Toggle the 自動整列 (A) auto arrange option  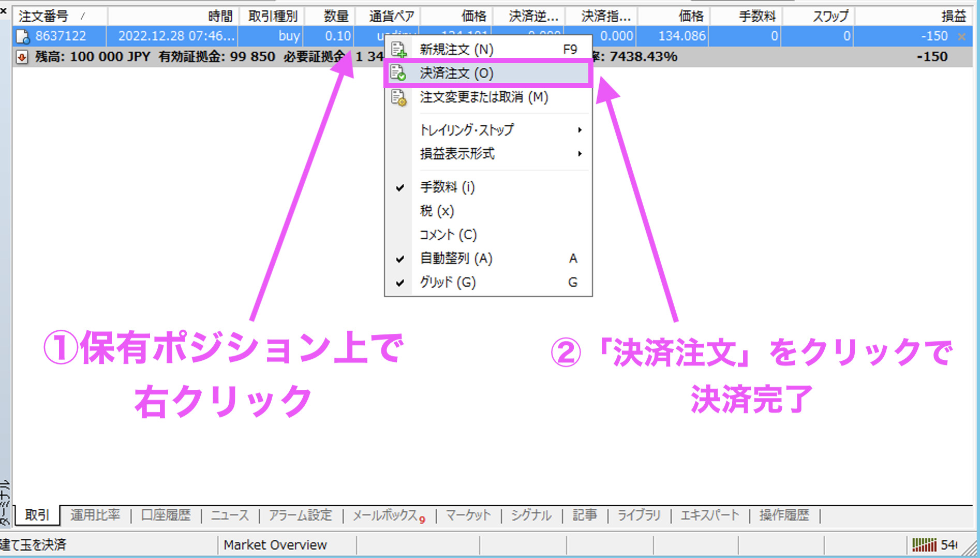[456, 258]
